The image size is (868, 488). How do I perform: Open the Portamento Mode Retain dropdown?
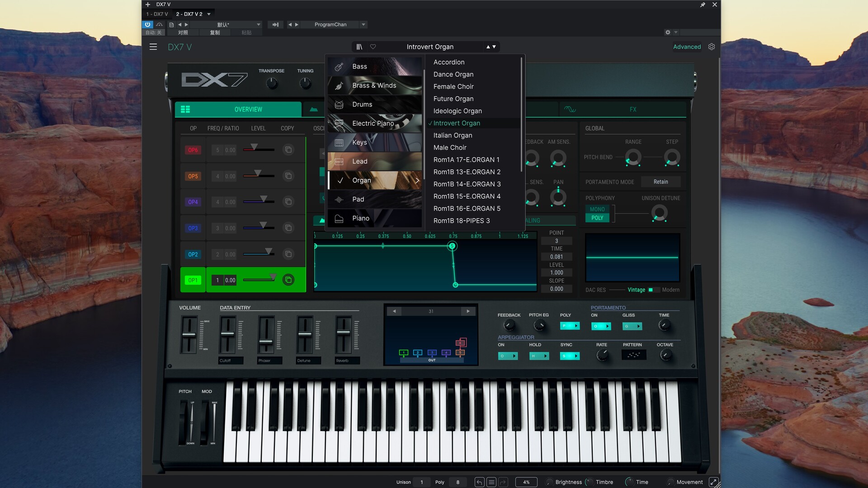pos(660,182)
